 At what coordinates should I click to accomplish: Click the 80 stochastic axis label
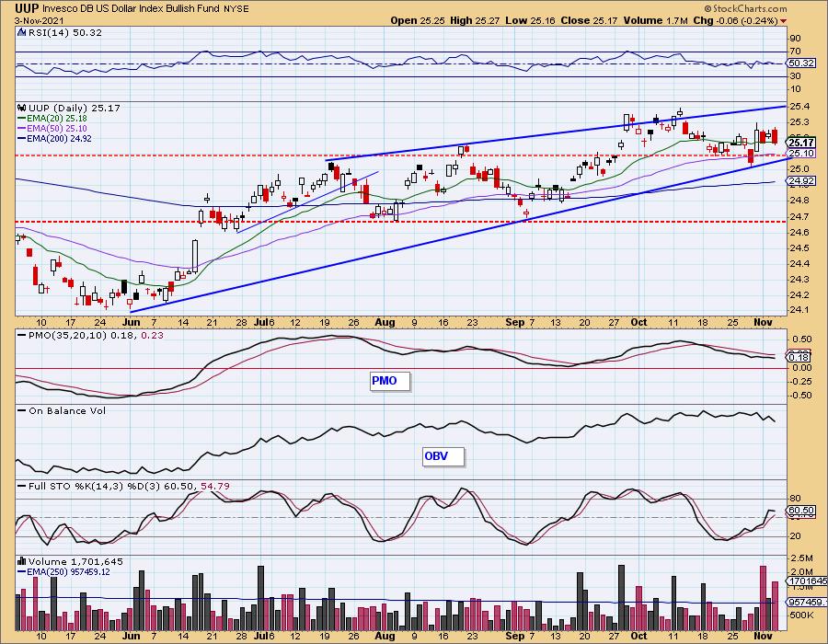(795, 499)
